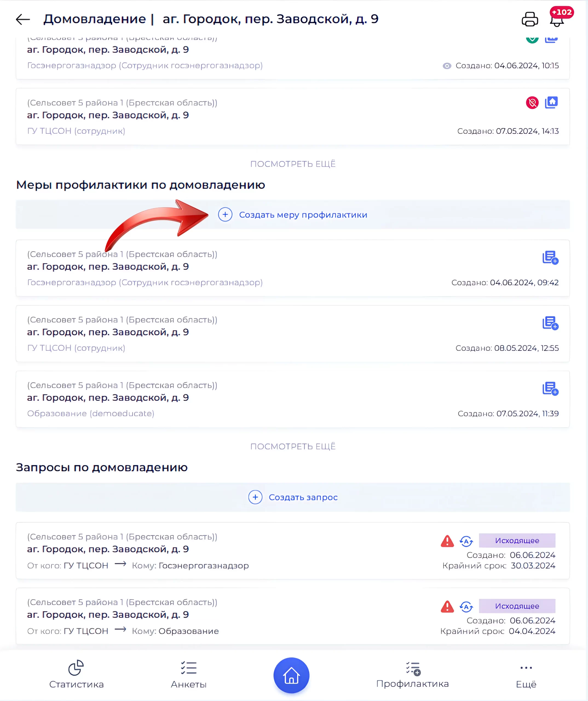Screen dimensions: 588x701
Task: Open Анкеты tab in bottom navigation
Action: [x=189, y=674]
